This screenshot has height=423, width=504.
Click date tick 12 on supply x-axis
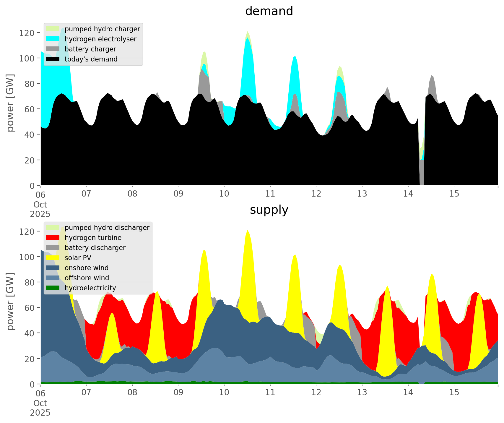tap(316, 393)
